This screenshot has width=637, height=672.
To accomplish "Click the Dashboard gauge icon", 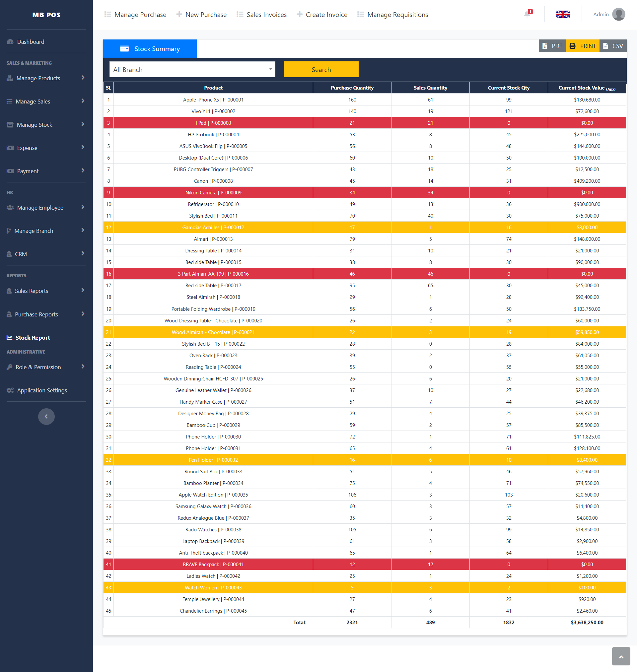I will tap(10, 42).
